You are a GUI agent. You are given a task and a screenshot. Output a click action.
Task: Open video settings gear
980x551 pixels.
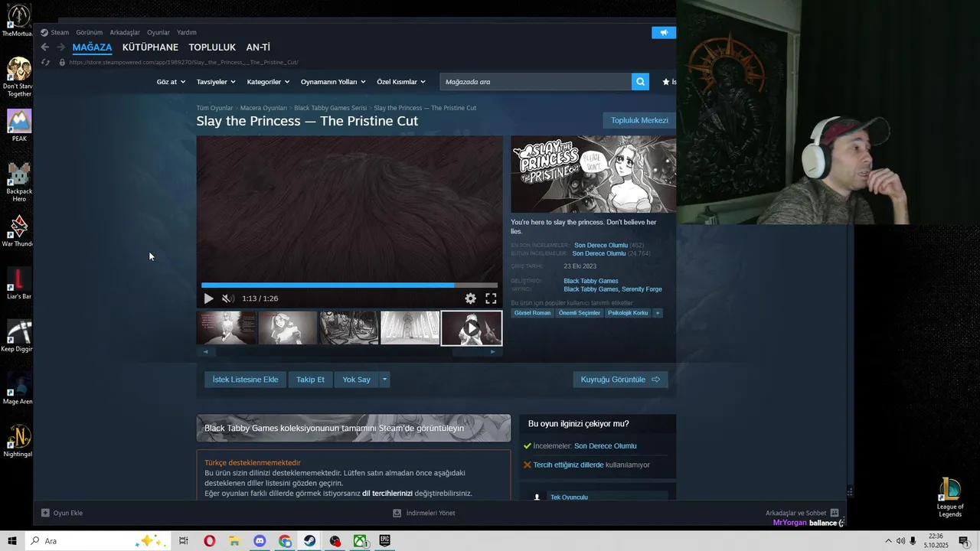(470, 298)
